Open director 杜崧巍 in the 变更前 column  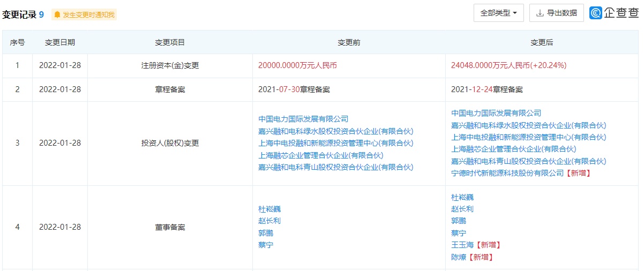point(269,209)
